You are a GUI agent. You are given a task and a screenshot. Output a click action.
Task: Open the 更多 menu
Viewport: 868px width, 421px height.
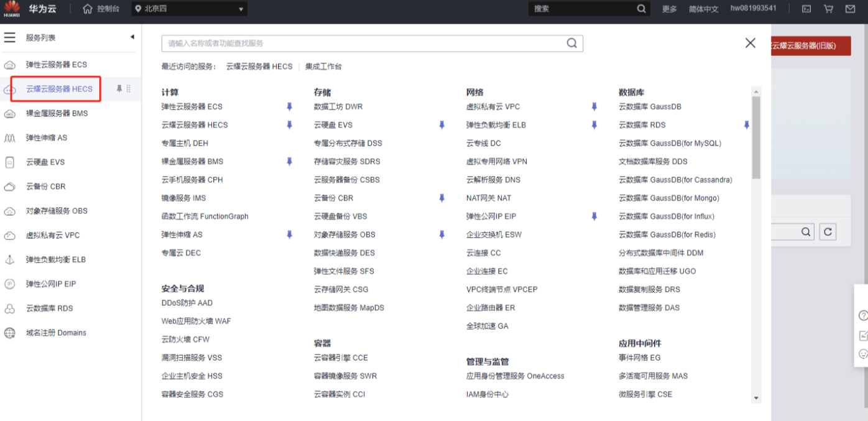point(670,9)
